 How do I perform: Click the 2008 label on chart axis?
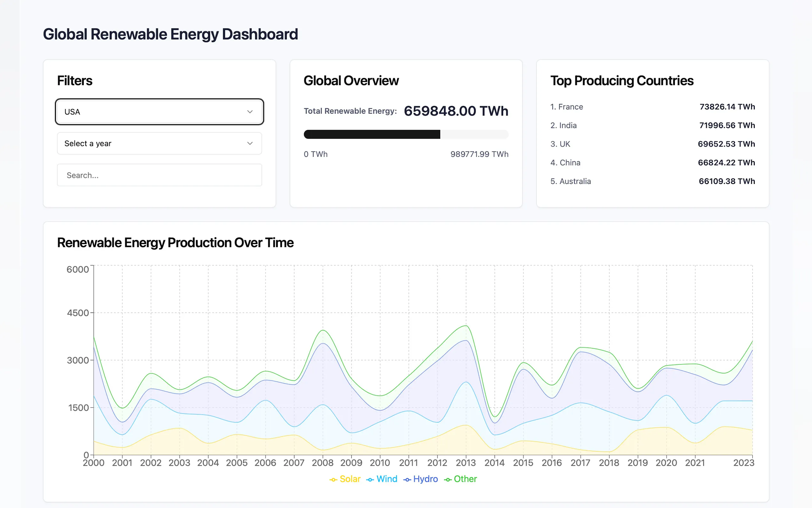coord(322,463)
